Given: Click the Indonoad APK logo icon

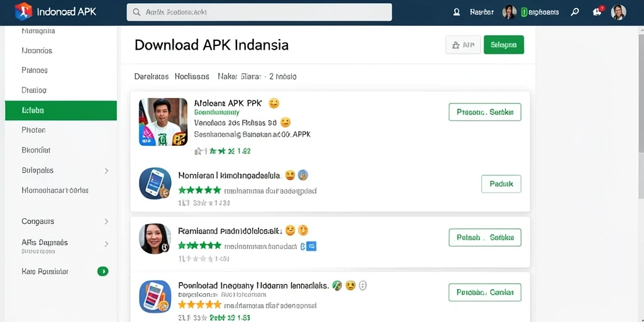Looking at the screenshot, I should click(23, 11).
